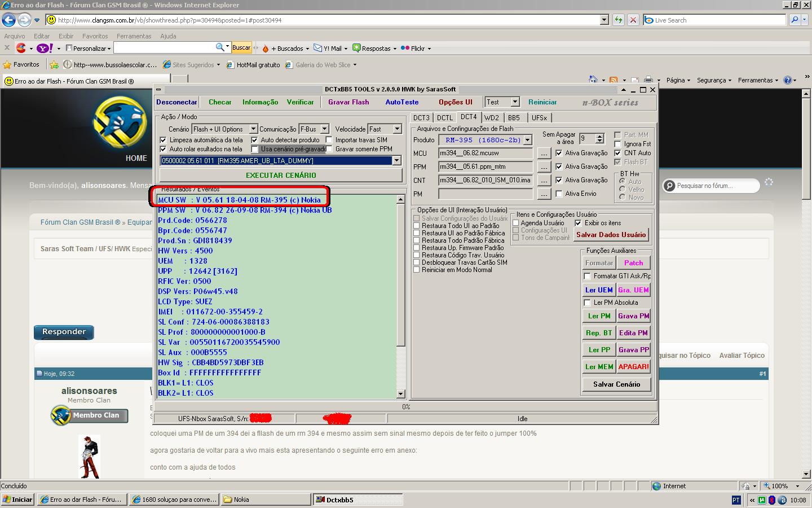Increase Sem Apagar a área stepper
This screenshot has width=812, height=508.
pos(600,136)
